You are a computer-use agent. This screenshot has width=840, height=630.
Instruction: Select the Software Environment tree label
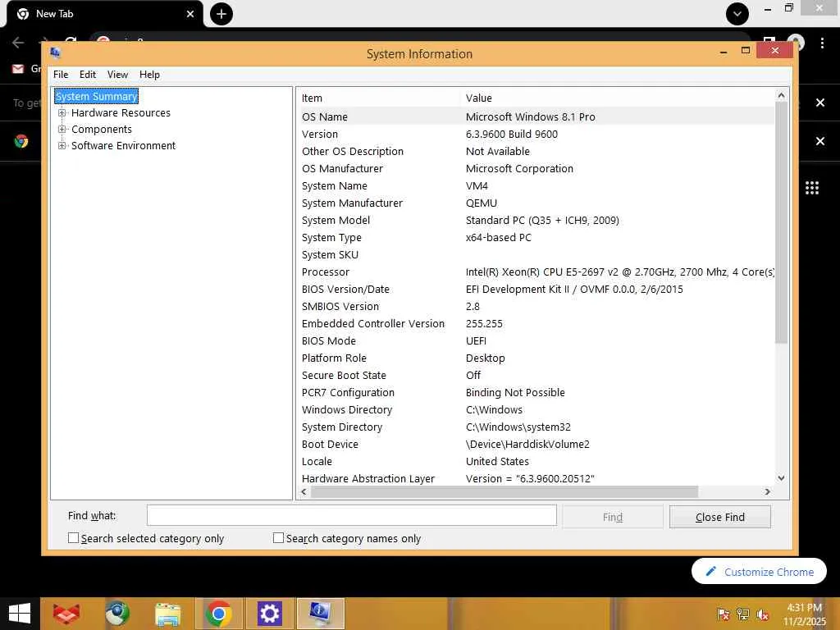point(123,146)
